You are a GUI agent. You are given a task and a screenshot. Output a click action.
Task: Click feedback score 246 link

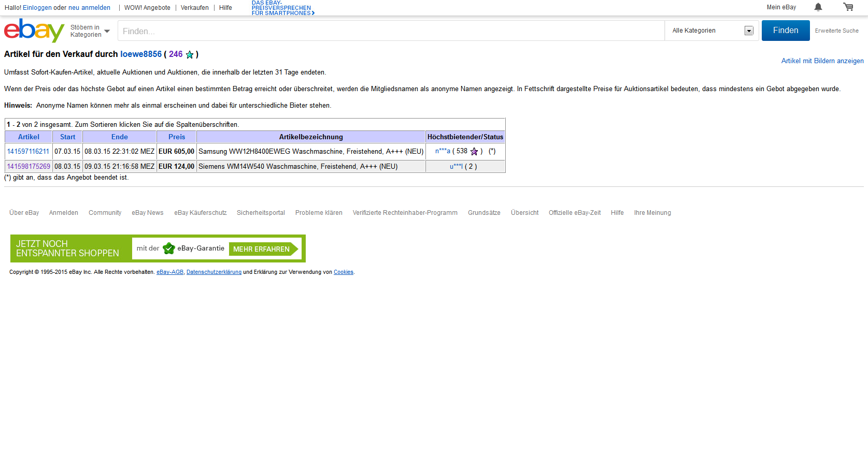[x=176, y=54]
